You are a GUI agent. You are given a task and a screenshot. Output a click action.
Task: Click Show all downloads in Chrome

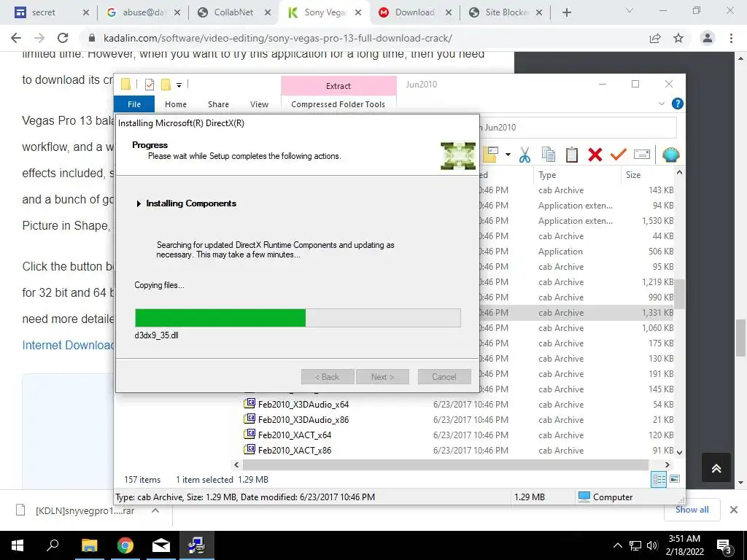[x=692, y=510]
